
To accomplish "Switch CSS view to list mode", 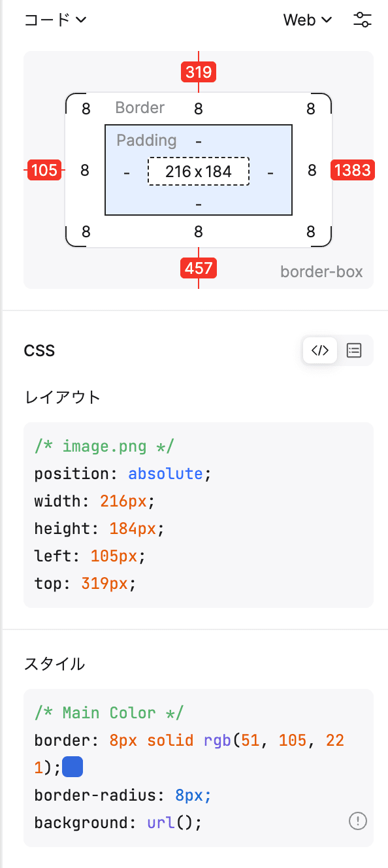I will (354, 350).
